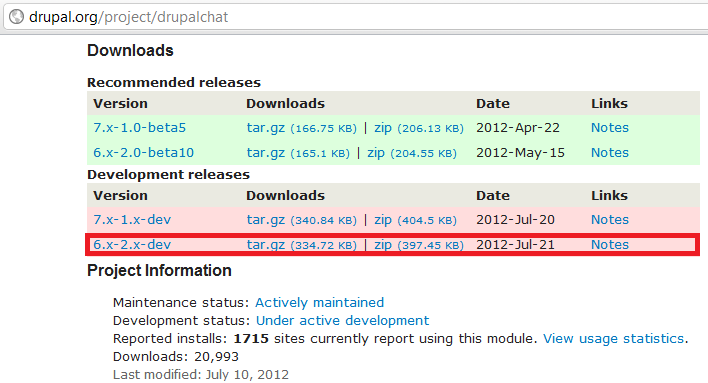708x383 pixels.
Task: Click the 2012-Jul-21 date cell
Action: [515, 244]
